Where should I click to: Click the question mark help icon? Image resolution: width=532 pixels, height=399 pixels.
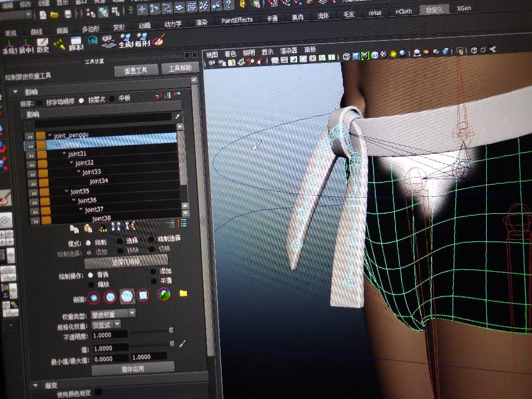coord(229,4)
